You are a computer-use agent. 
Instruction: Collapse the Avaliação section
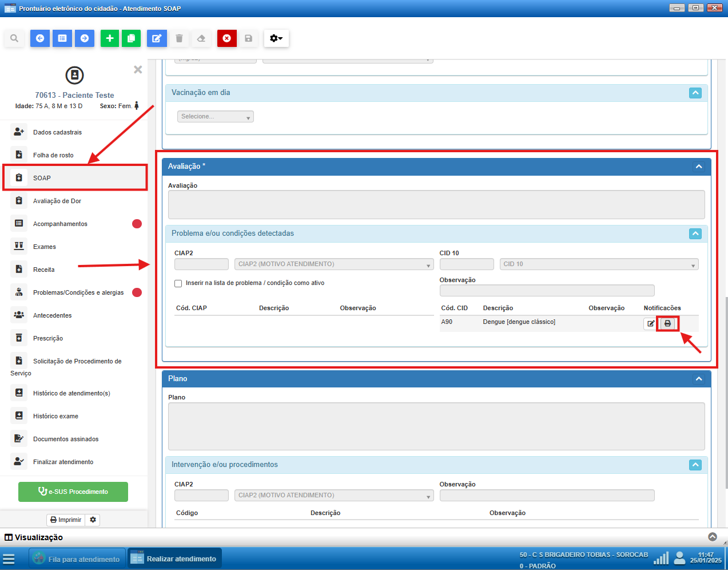click(x=698, y=167)
